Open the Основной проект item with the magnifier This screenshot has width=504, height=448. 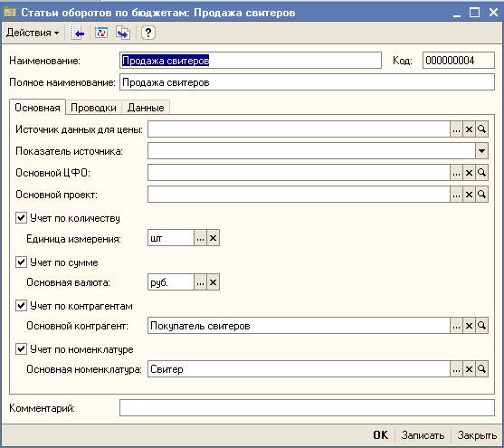[x=481, y=195]
